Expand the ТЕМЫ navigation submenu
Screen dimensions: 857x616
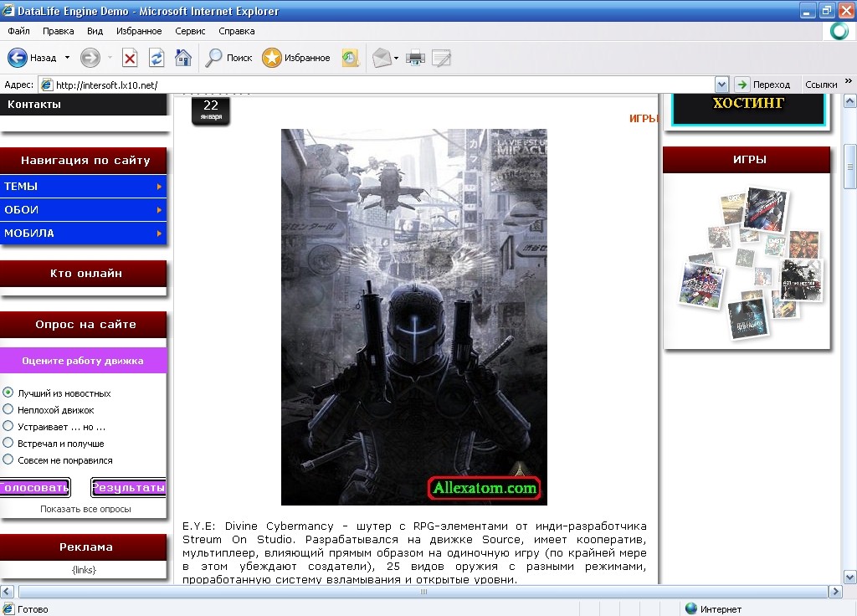pyautogui.click(x=159, y=187)
